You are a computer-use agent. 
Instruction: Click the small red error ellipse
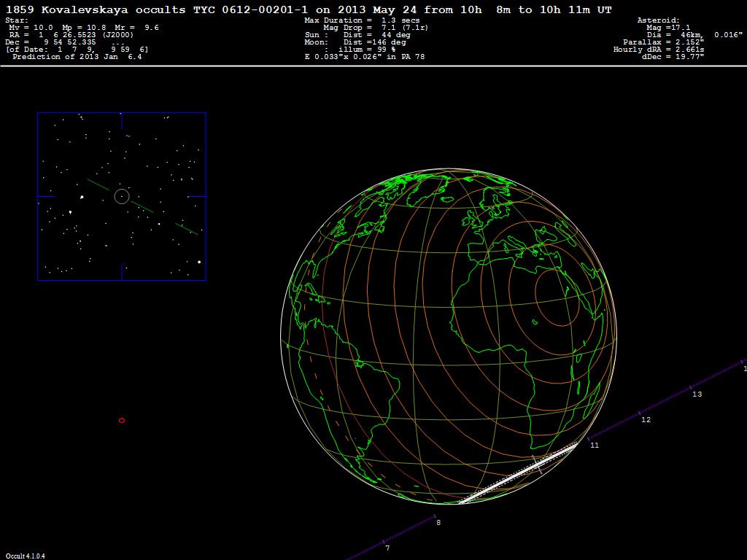click(x=122, y=421)
